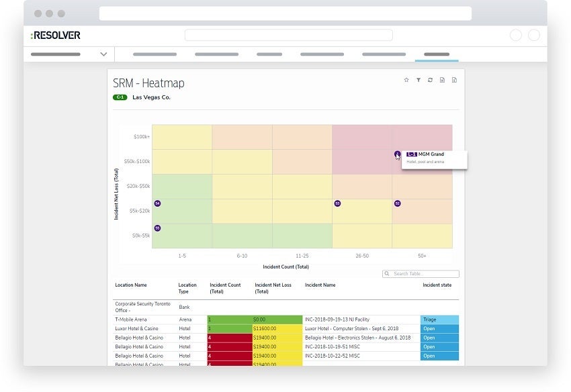Click the star favorite icon on heatmap panel
The height and width of the screenshot is (392, 571).
(406, 80)
